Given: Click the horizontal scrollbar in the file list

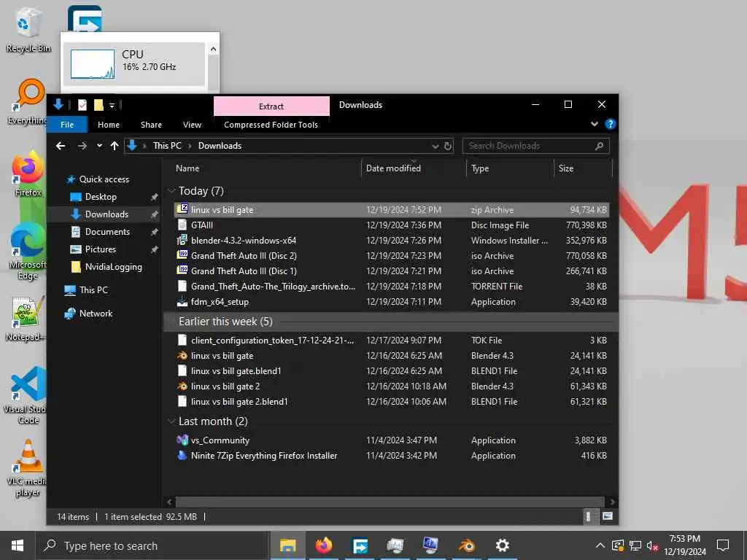Looking at the screenshot, I should [x=390, y=502].
